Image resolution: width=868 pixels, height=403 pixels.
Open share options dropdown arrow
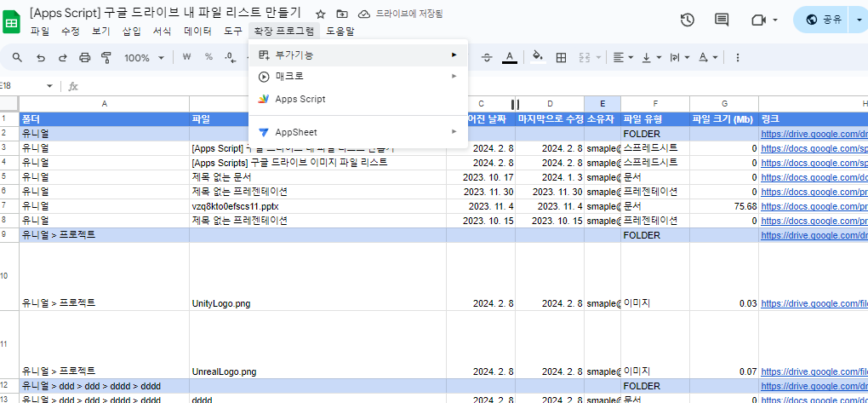tap(859, 20)
